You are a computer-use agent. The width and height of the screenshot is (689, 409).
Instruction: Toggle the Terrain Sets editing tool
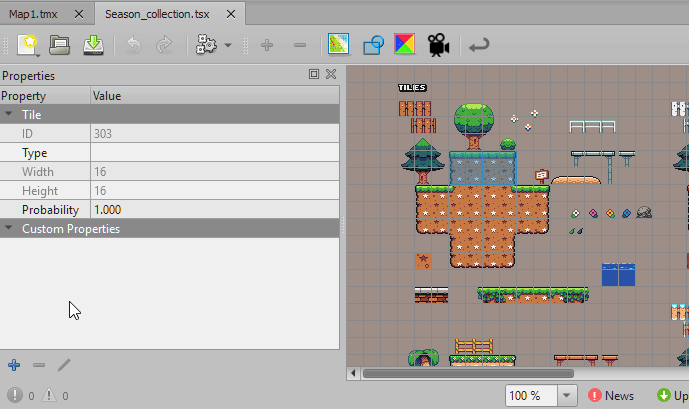pyautogui.click(x=339, y=45)
